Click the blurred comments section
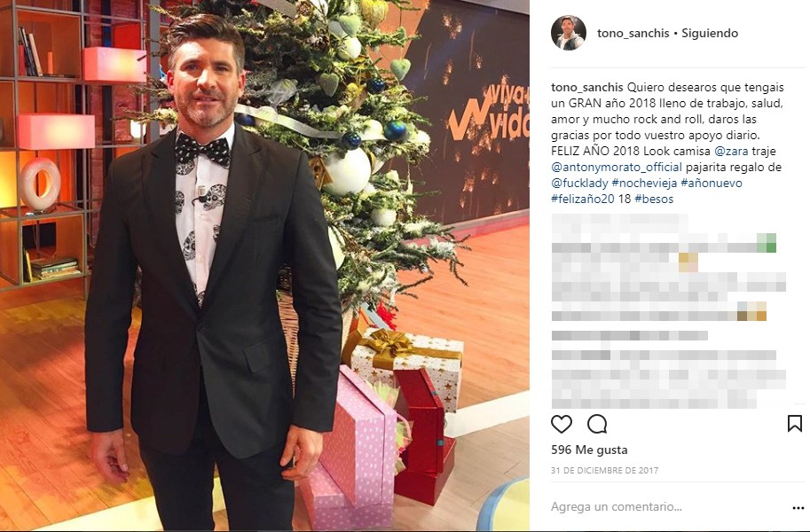Image resolution: width=810 pixels, height=532 pixels. pyautogui.click(x=669, y=311)
